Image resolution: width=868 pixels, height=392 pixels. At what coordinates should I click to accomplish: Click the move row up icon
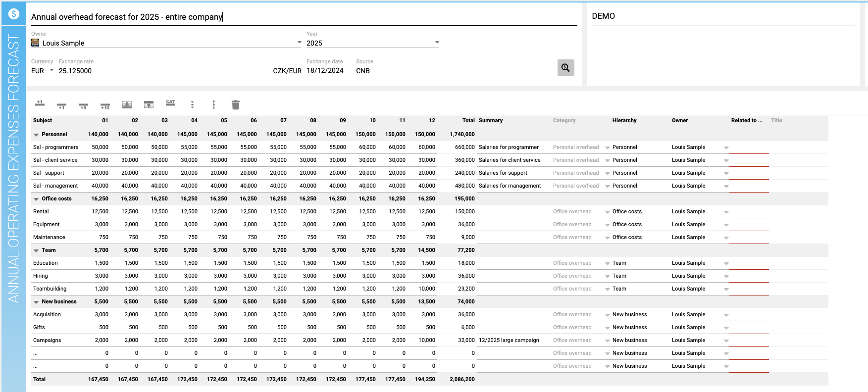pos(127,104)
